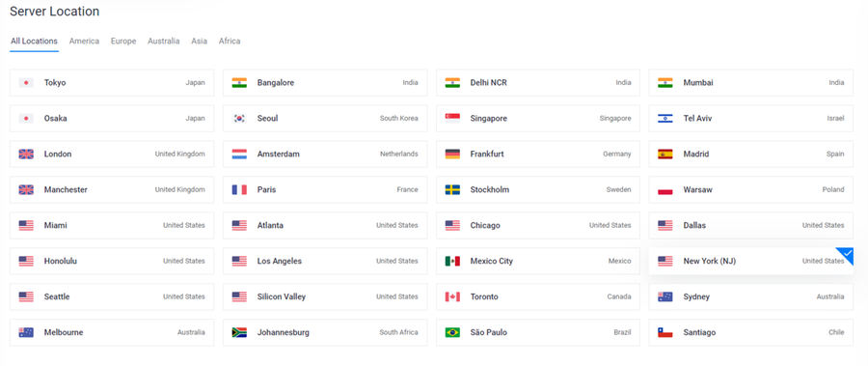Click the Canada flag beside Toronto

(x=452, y=296)
